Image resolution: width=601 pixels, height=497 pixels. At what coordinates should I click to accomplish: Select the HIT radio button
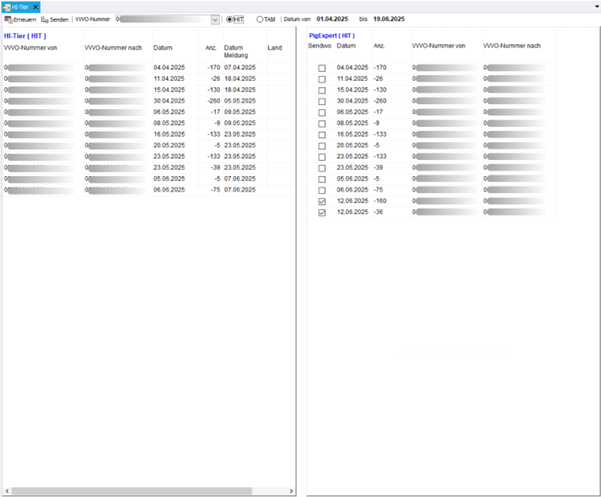pos(230,19)
